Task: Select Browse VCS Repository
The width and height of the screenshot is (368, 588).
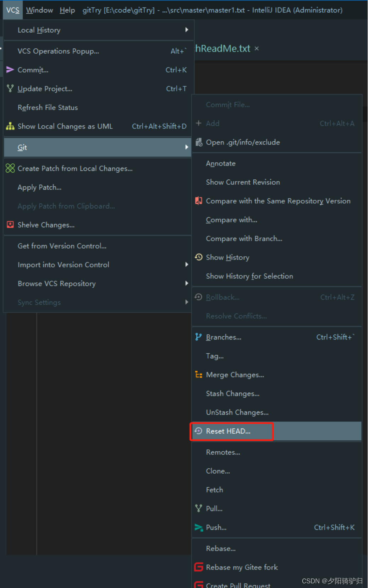Action: click(98, 283)
